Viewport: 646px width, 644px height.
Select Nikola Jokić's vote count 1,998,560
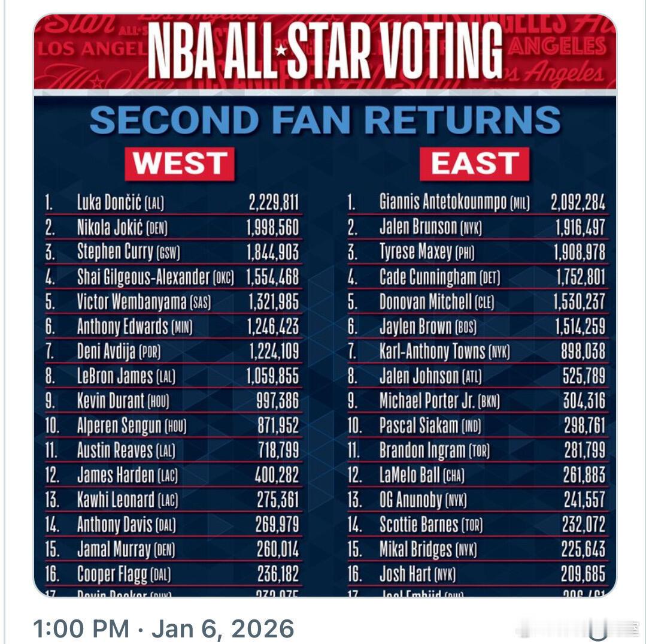[273, 228]
